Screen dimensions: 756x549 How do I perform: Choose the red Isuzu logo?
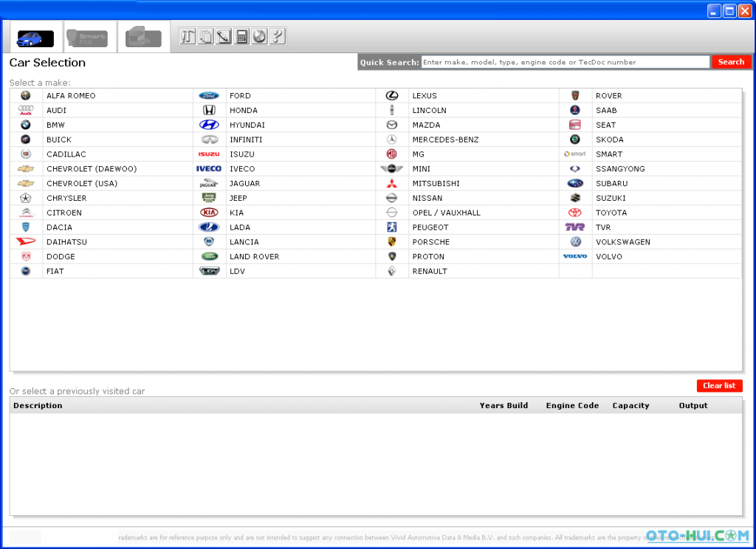click(209, 154)
